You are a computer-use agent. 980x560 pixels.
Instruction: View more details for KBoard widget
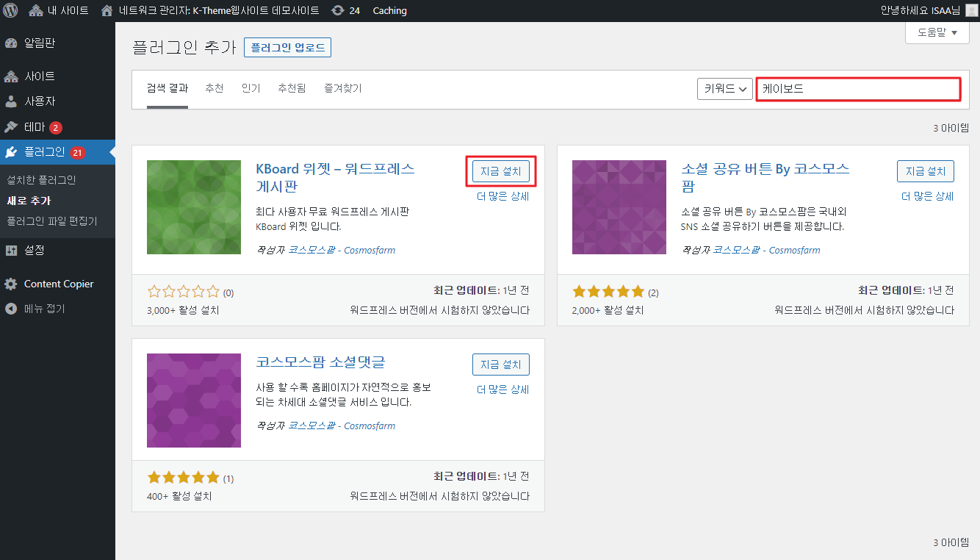[503, 196]
